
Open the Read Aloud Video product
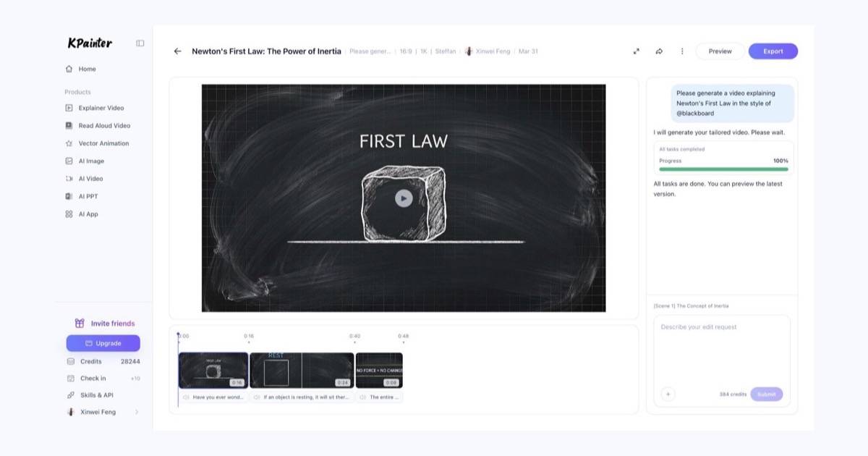click(x=104, y=125)
